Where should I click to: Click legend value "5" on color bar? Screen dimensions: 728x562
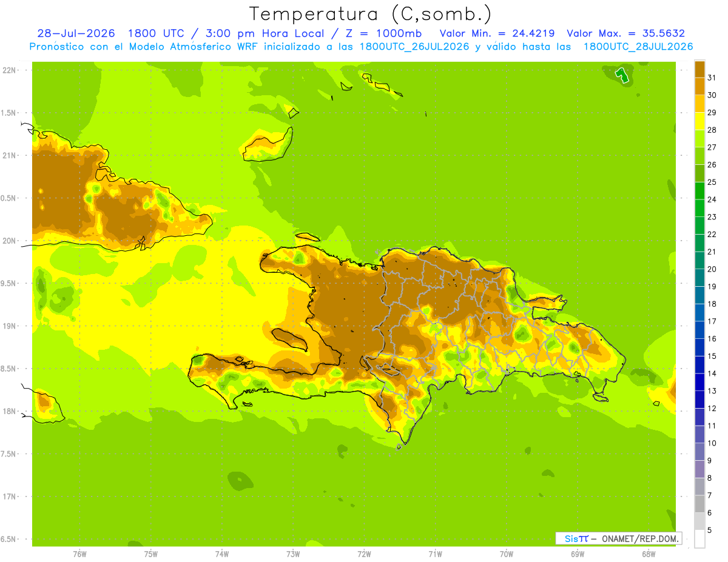[x=710, y=530]
